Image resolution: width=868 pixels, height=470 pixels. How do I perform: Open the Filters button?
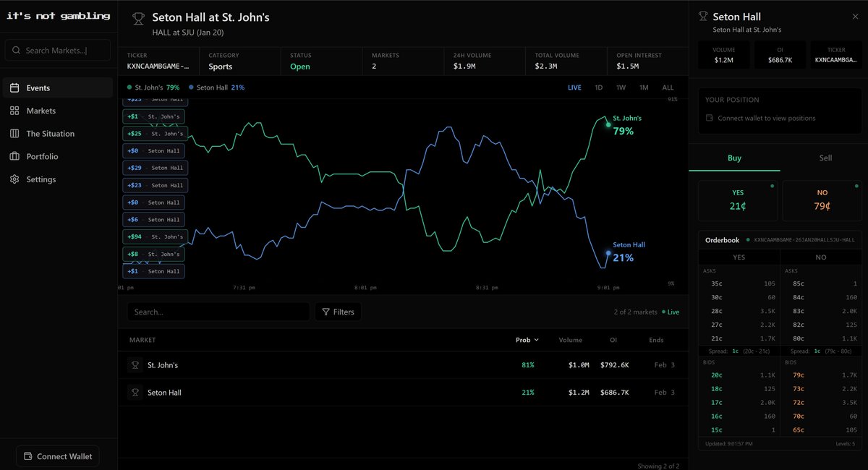[338, 312]
